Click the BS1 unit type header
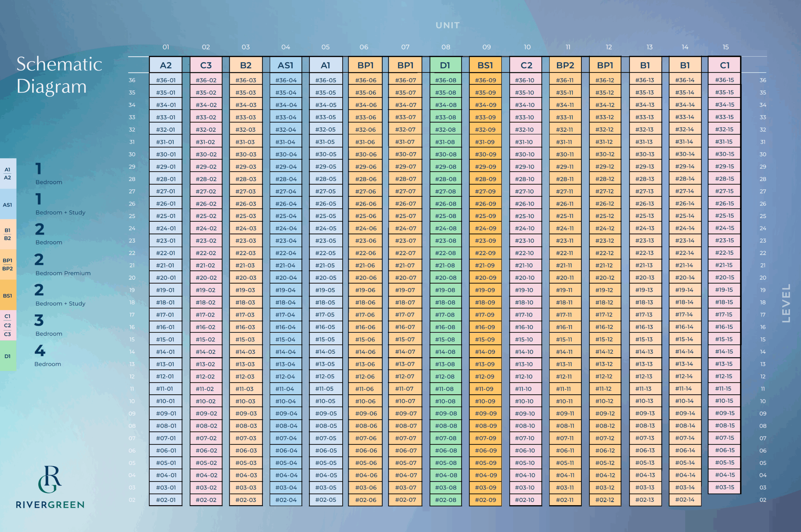This screenshot has height=532, width=801. tap(485, 65)
